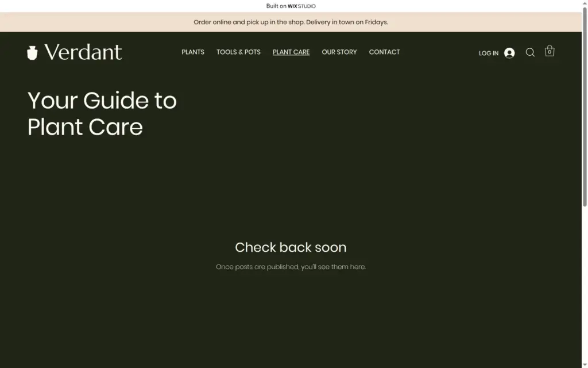The width and height of the screenshot is (588, 368).
Task: Click the Verdant pot logo icon
Action: click(x=32, y=52)
